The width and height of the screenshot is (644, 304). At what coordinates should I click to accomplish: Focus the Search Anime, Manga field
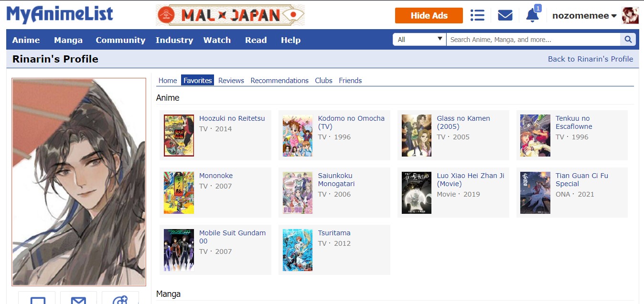[533, 40]
